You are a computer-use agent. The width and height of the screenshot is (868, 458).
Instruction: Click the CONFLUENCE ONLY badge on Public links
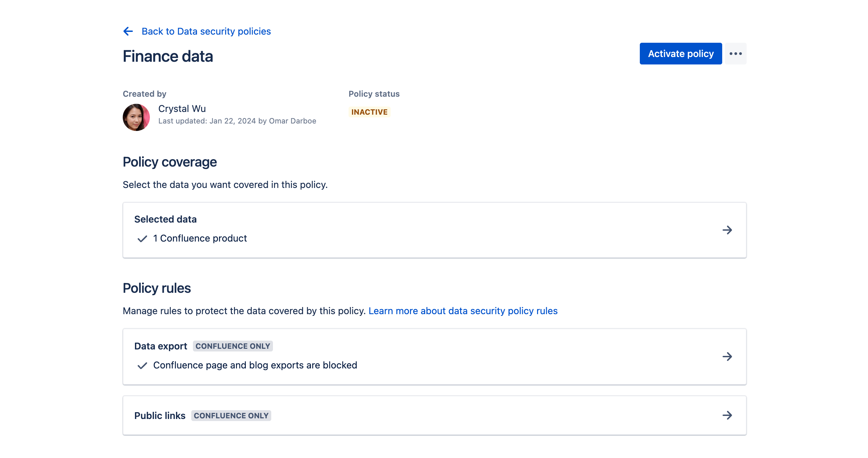pyautogui.click(x=231, y=415)
